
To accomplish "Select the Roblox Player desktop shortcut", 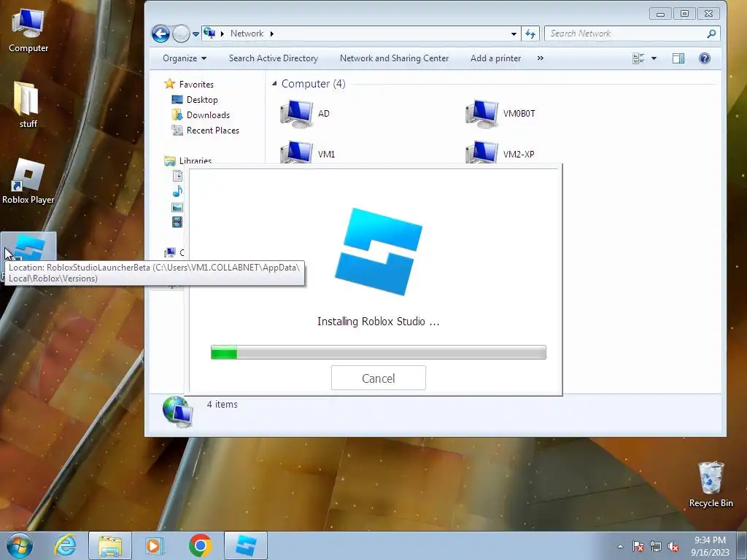I will click(x=28, y=182).
